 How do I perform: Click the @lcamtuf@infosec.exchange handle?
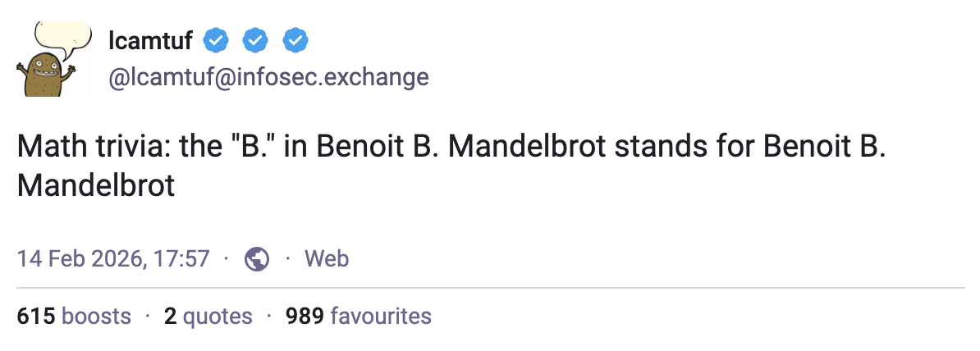268,77
